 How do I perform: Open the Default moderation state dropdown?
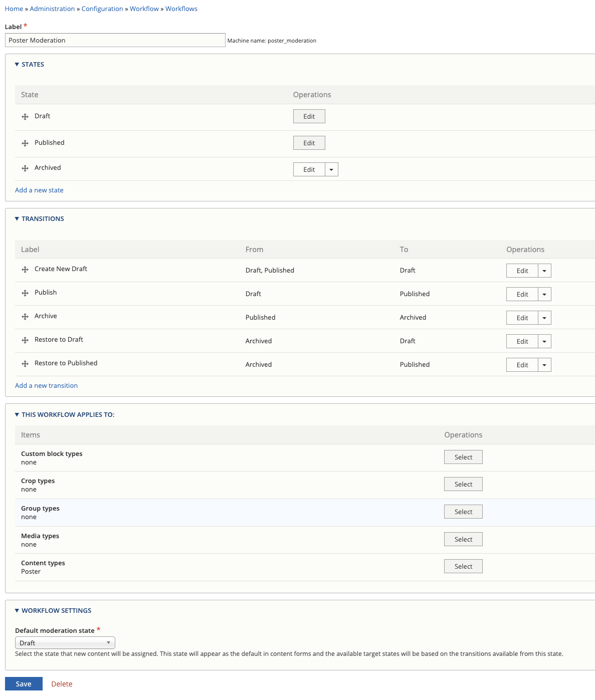coord(65,642)
